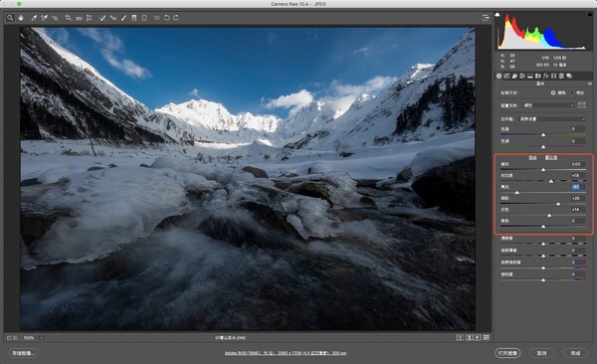Switch to the Basic panel tab

click(x=498, y=76)
